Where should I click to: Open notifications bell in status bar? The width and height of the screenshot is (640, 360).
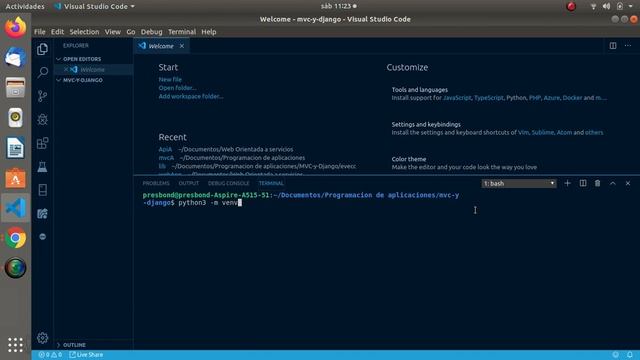coord(630,355)
